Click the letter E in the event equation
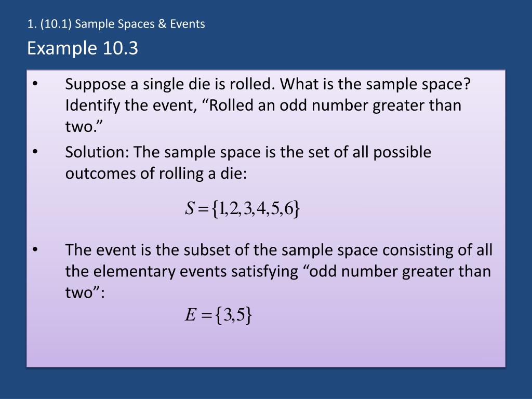The width and height of the screenshot is (532, 399). pyautogui.click(x=190, y=314)
